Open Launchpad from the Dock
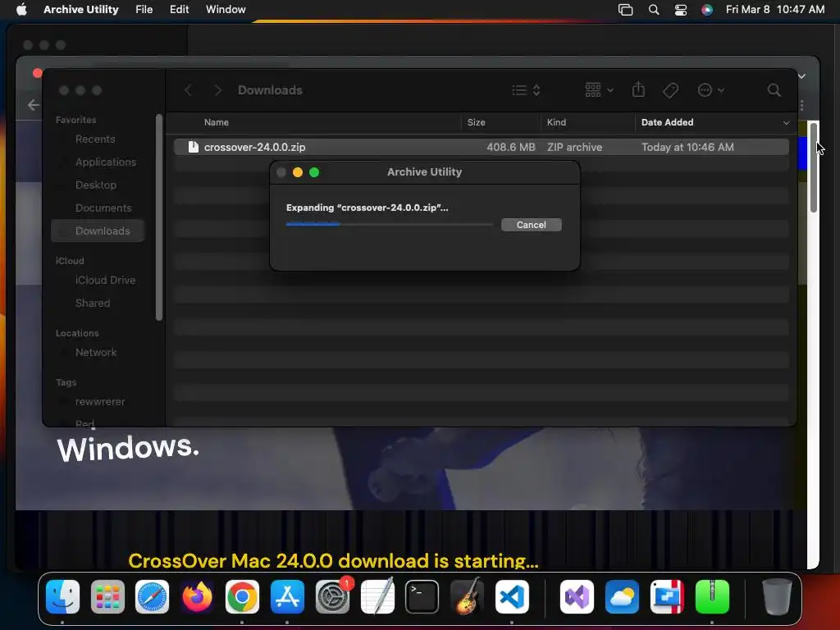Screen dimensions: 840x630 pos(107,597)
